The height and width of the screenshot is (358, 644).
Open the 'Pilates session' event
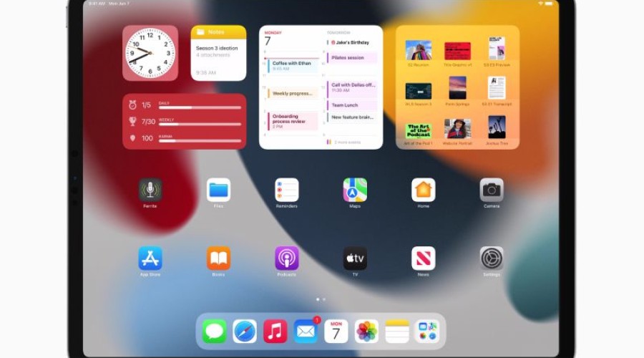click(x=352, y=58)
